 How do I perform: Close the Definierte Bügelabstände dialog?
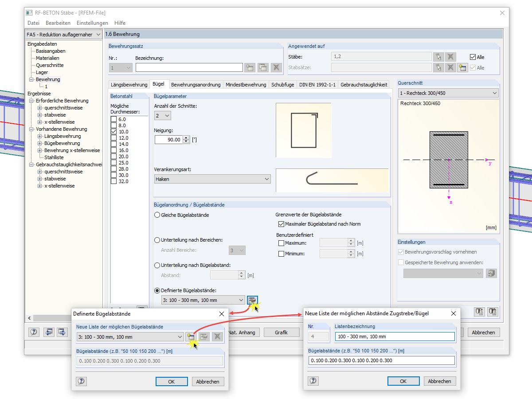[x=221, y=313]
